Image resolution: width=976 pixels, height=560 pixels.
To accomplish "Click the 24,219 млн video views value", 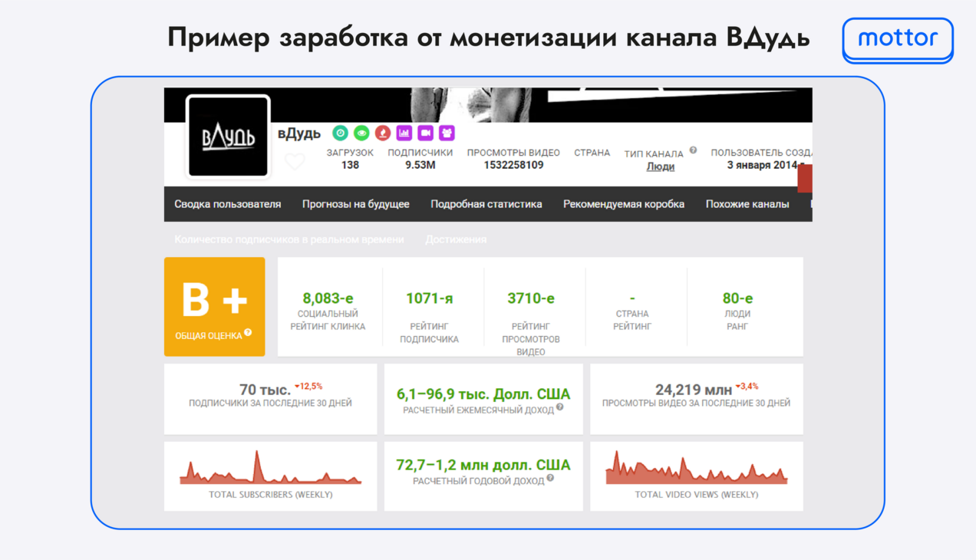I will 694,390.
